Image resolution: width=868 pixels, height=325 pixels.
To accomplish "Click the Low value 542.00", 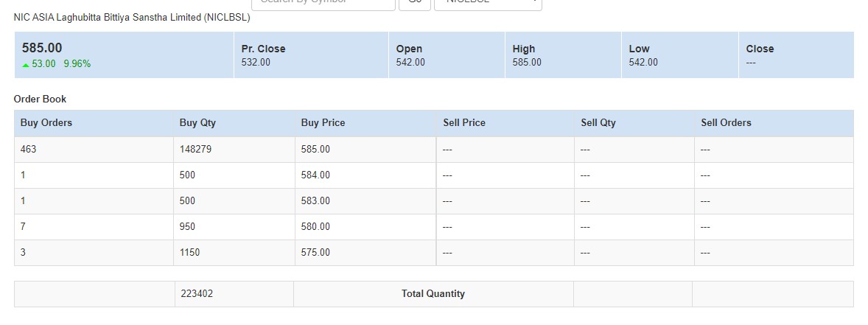I will (x=643, y=63).
